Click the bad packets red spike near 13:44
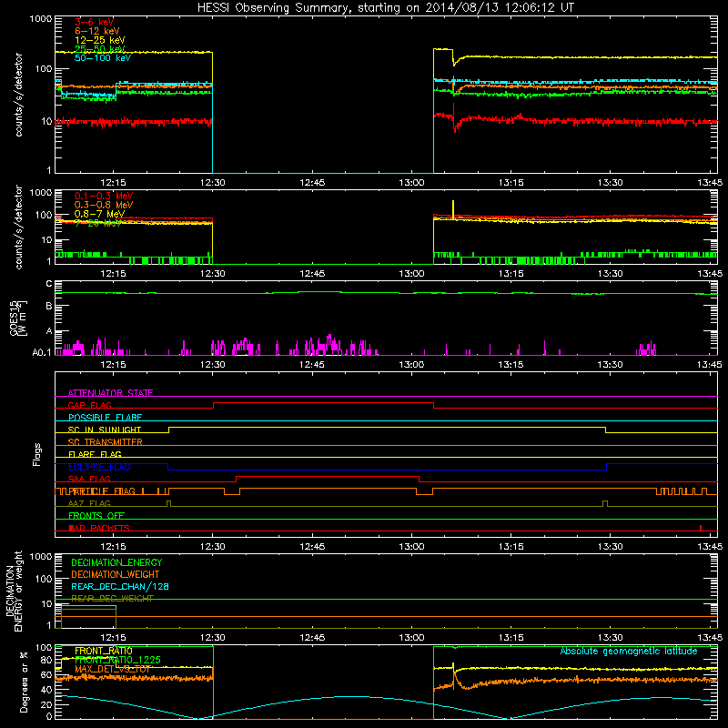The image size is (728, 728). [701, 528]
